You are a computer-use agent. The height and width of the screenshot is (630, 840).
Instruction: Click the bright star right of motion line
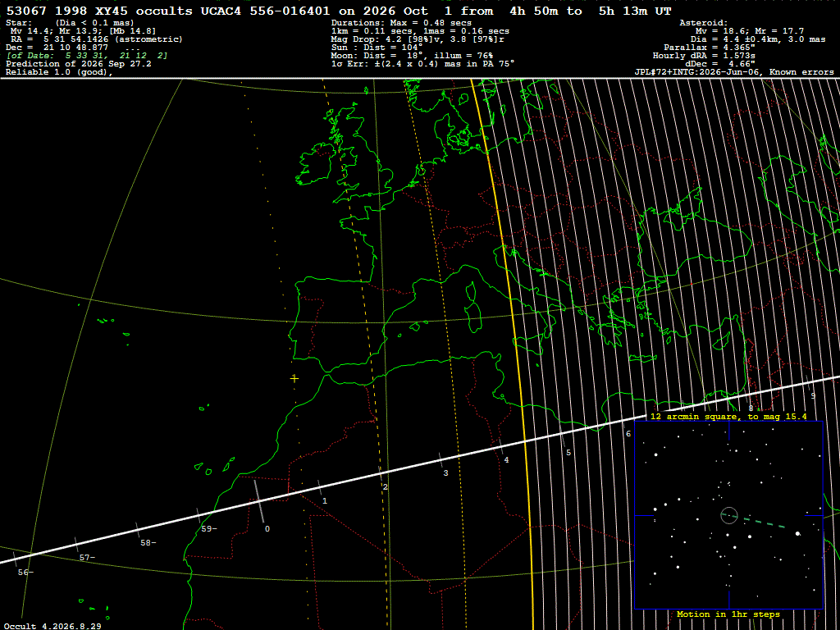798,533
